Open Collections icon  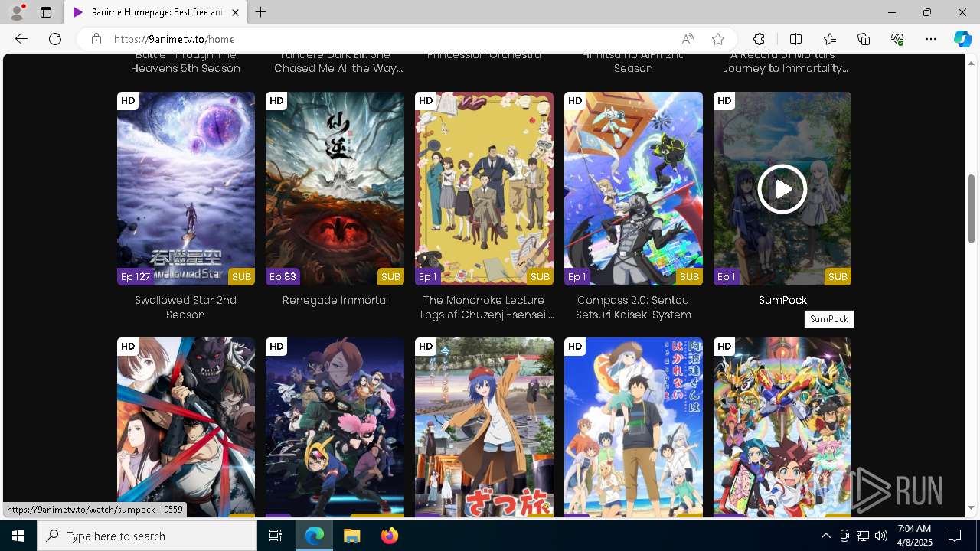(x=864, y=39)
